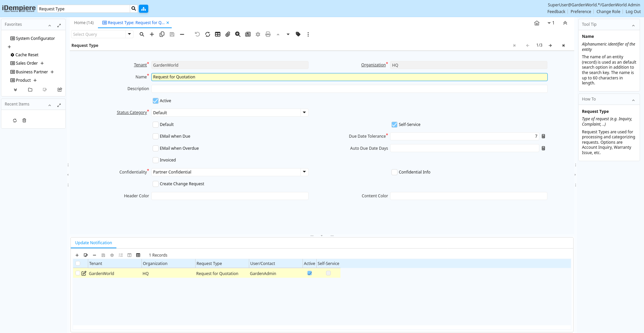Open the Status Category dropdown
644x333 pixels.
point(304,113)
